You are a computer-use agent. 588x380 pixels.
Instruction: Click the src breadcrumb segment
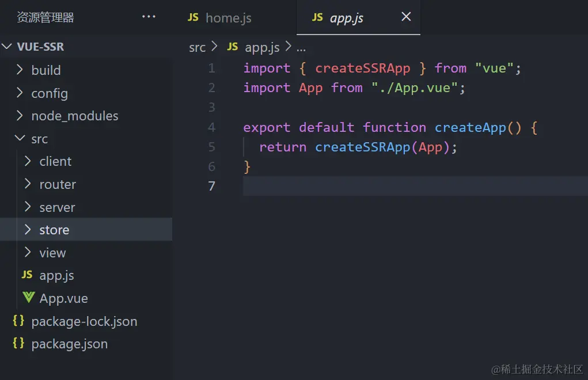tap(198, 48)
